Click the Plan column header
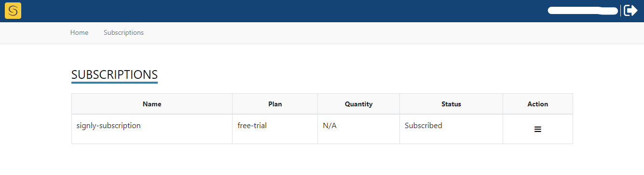644x175 pixels. coord(275,104)
